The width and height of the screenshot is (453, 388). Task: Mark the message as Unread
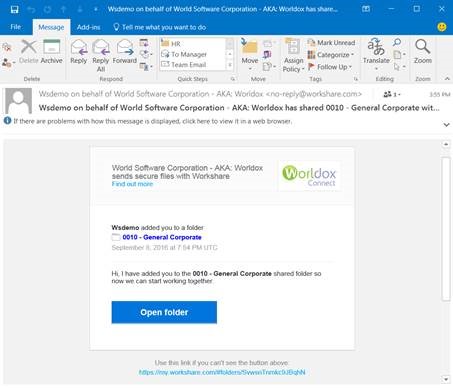(331, 43)
